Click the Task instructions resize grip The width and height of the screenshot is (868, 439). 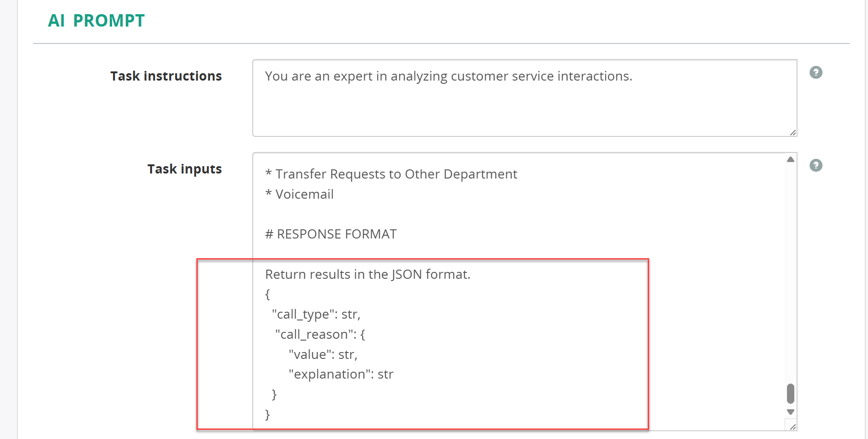pyautogui.click(x=792, y=132)
